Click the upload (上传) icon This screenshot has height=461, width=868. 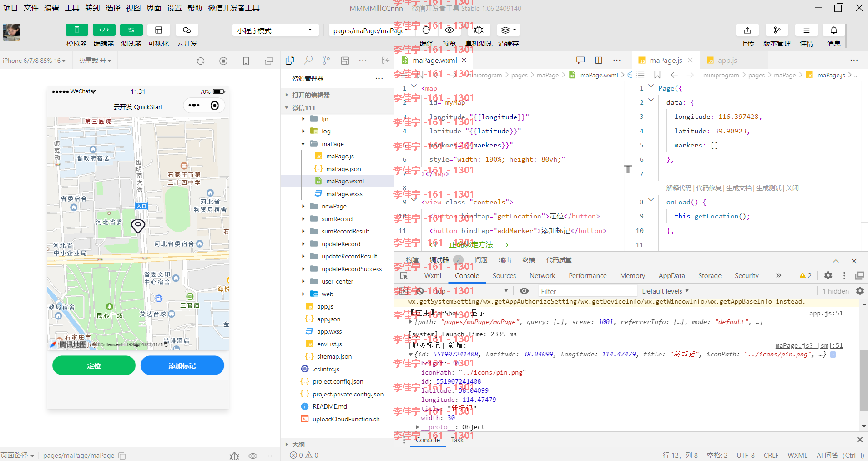[x=747, y=30]
